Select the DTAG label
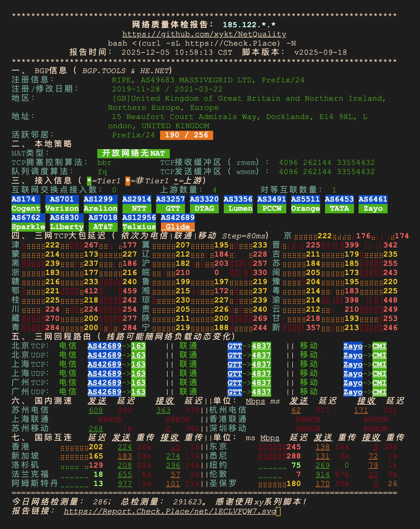The height and width of the screenshot is (529, 420). [204, 208]
